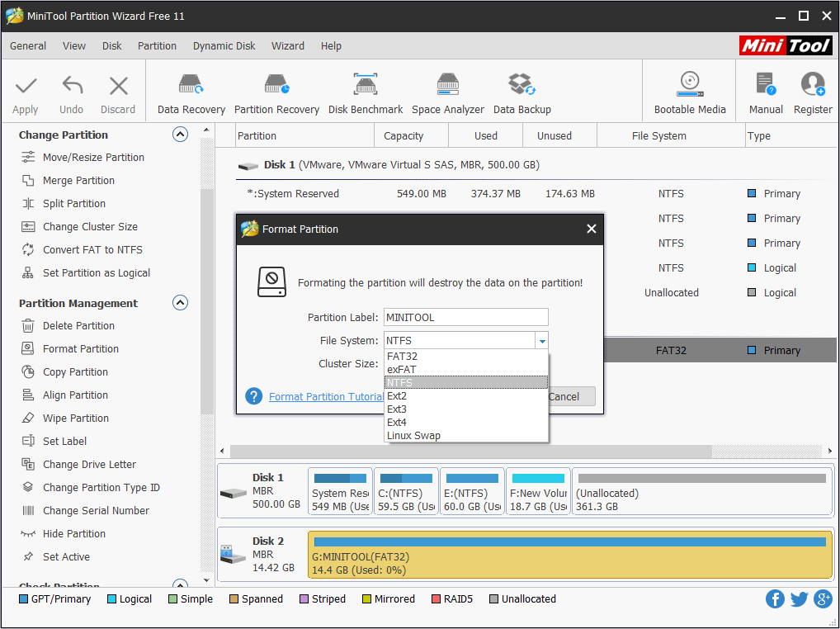Choose Ext2 from file system list
The height and width of the screenshot is (629, 840).
tap(466, 395)
